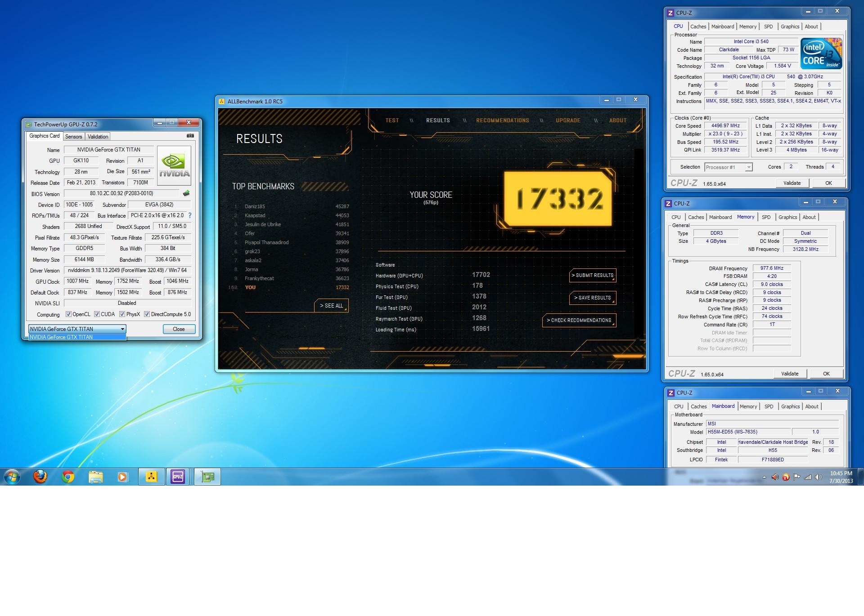Click the ALLBenchmark title bar icon
Viewport: 864px width, 616px height.
click(221, 101)
